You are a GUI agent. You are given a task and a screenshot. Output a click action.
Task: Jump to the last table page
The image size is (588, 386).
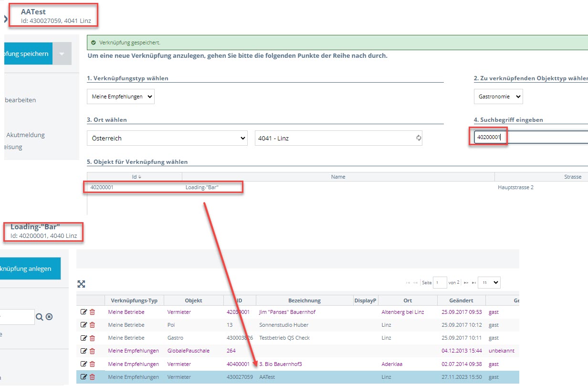coord(474,283)
